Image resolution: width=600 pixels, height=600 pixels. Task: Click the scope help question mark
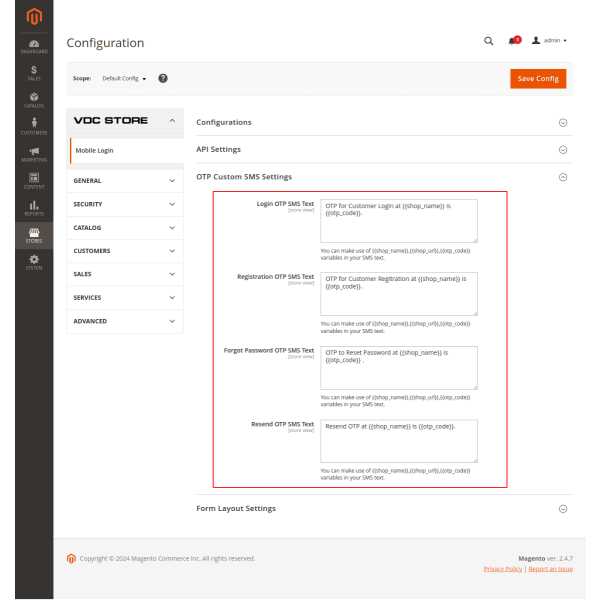[x=163, y=78]
